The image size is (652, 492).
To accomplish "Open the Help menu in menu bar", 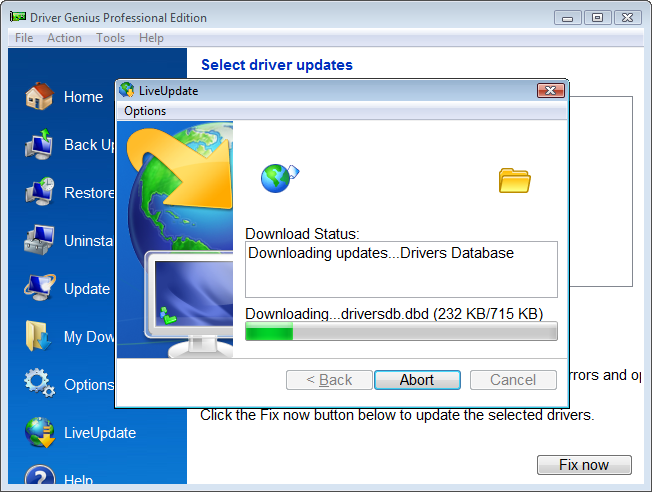I will coord(151,38).
